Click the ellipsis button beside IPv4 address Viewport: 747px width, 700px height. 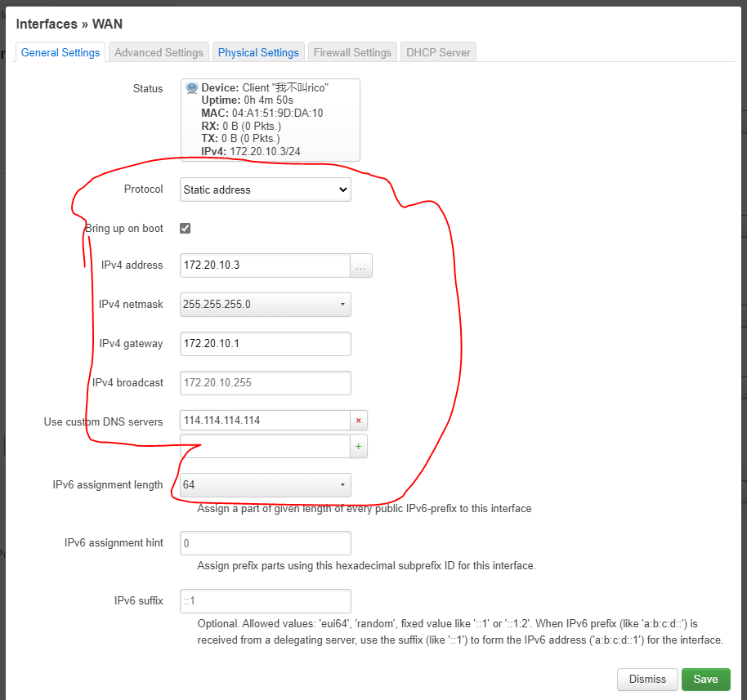360,265
